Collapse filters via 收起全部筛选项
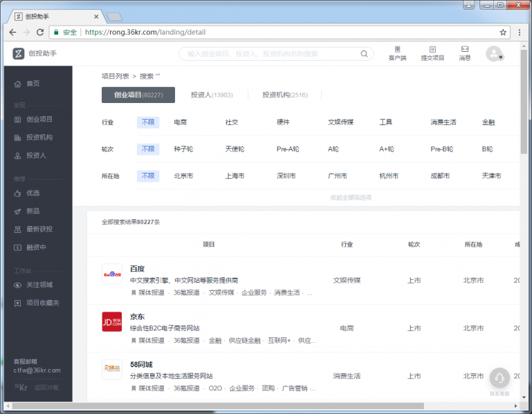This screenshot has height=414, width=532. click(351, 198)
